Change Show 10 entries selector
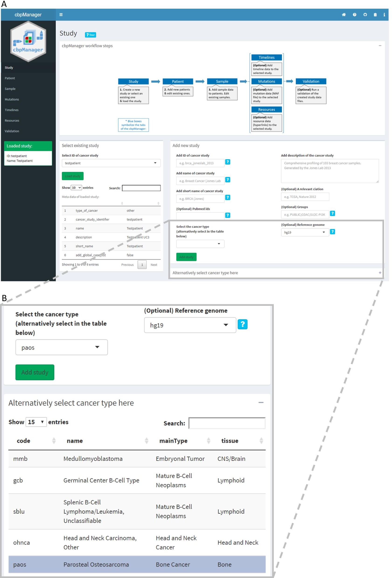Screen dimensions: 392x578 [x=76, y=188]
